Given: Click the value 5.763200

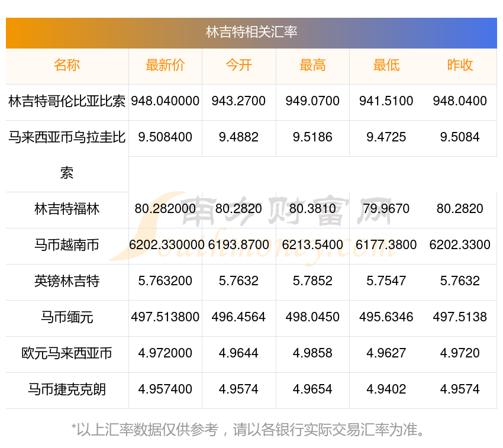Looking at the screenshot, I should click(x=165, y=281).
